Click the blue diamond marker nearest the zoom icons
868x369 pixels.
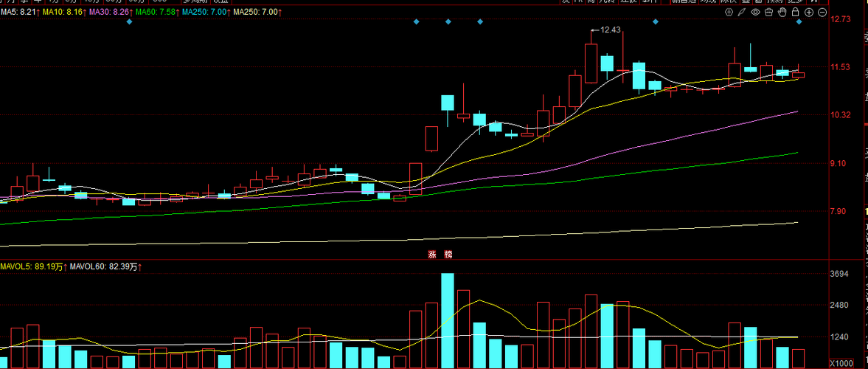[x=799, y=21]
